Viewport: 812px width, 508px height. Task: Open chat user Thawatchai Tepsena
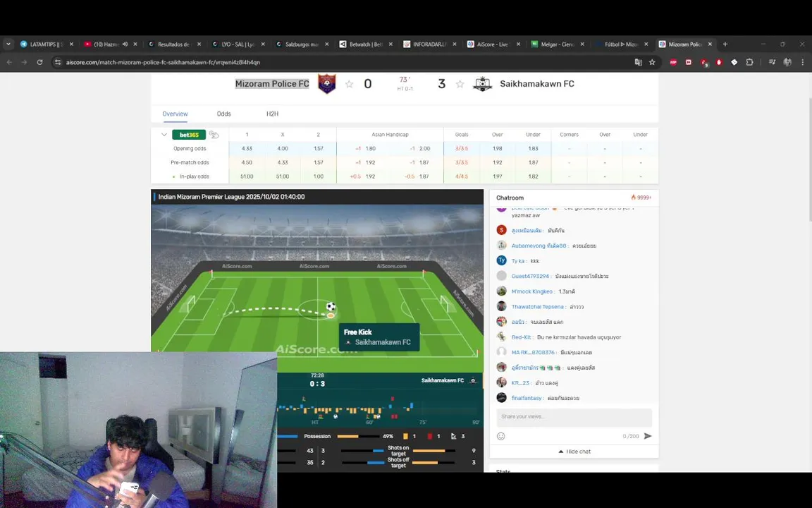point(538,307)
